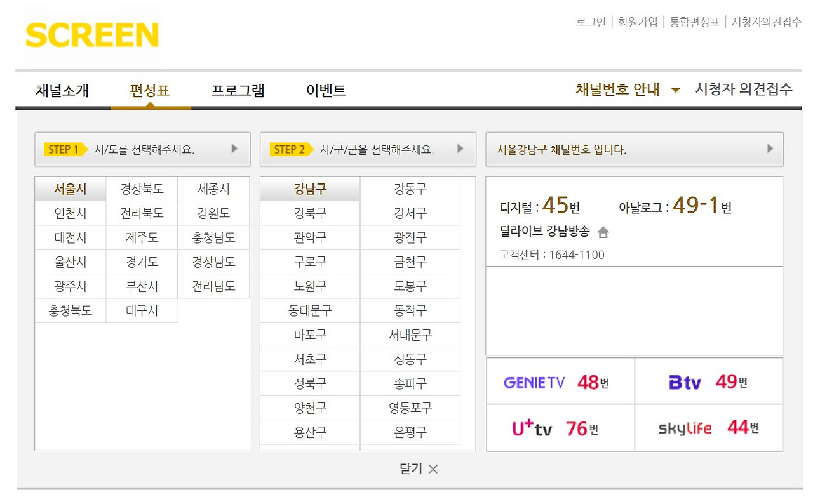Choose 양천구 district
Image resolution: width=813 pixels, height=504 pixels.
click(x=310, y=408)
